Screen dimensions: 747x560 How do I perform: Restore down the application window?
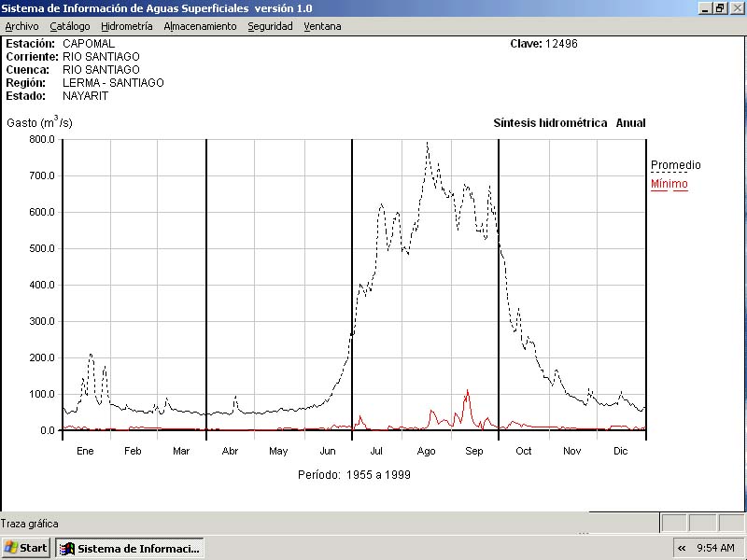point(720,7)
